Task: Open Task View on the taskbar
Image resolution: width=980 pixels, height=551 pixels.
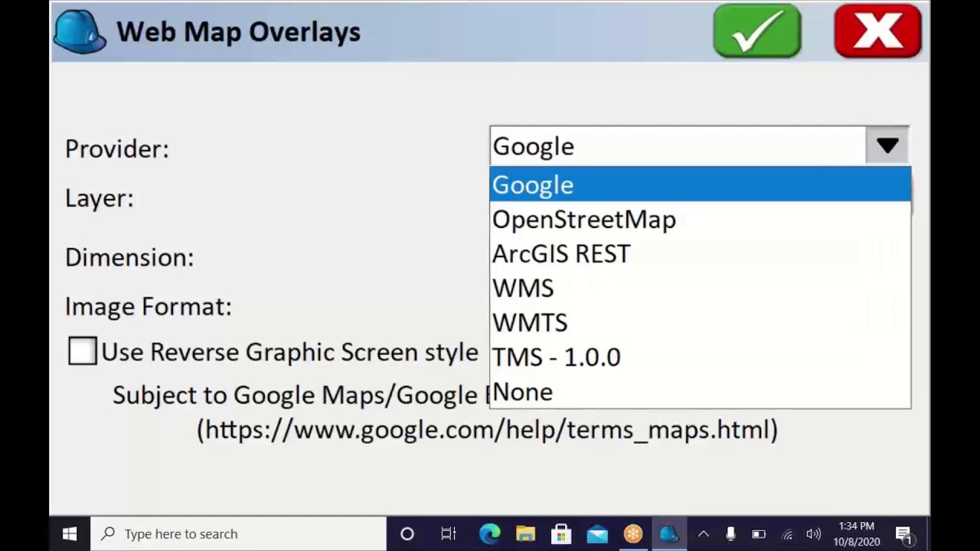Action: 449,534
